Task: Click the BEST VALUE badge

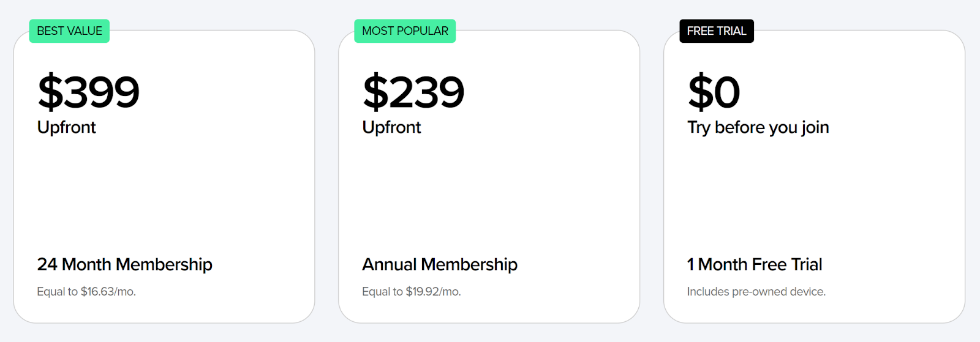Action: click(x=69, y=31)
